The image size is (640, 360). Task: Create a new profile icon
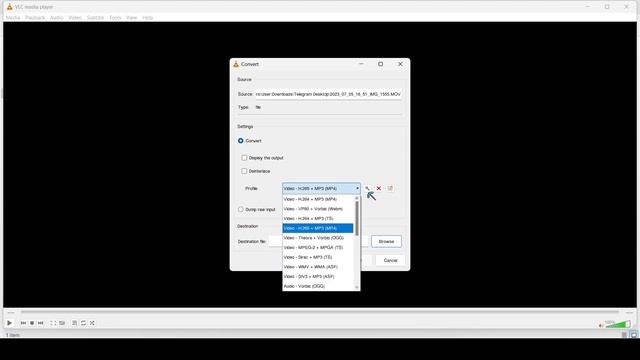[x=390, y=188]
